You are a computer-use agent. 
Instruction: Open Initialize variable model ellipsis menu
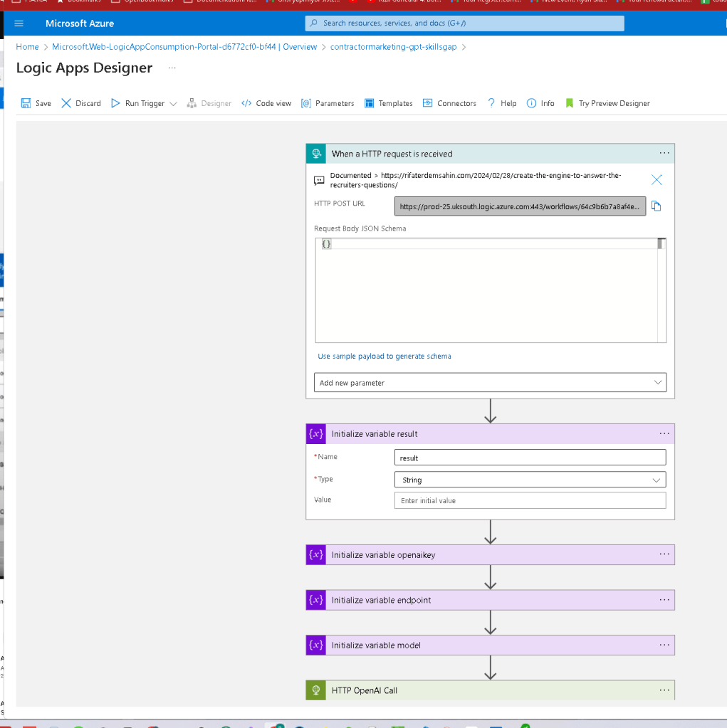coord(664,645)
